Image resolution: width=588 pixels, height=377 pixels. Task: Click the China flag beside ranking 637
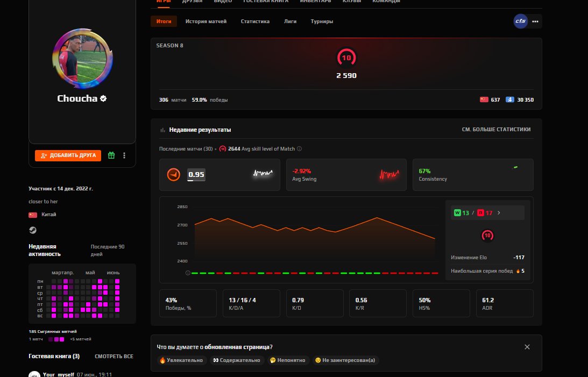484,99
